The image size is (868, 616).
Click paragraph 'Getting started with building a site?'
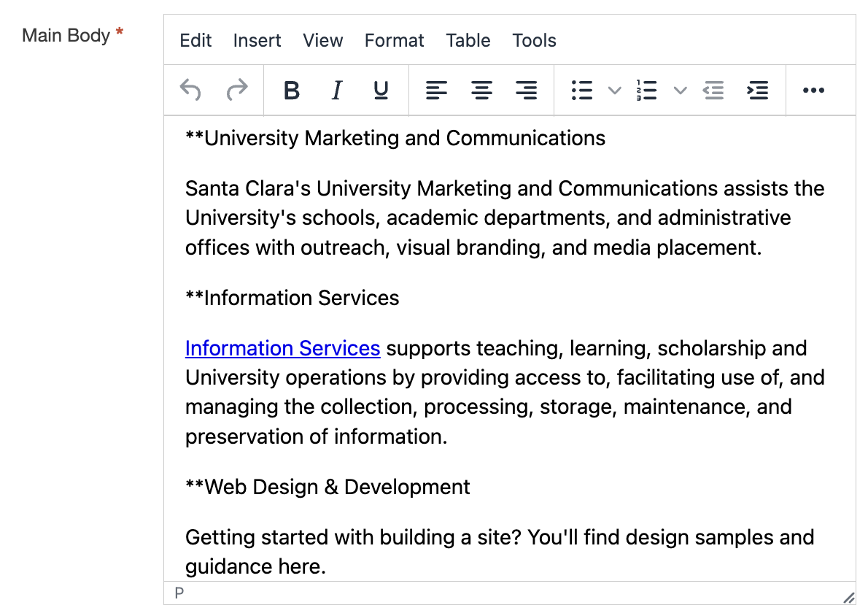click(x=500, y=553)
